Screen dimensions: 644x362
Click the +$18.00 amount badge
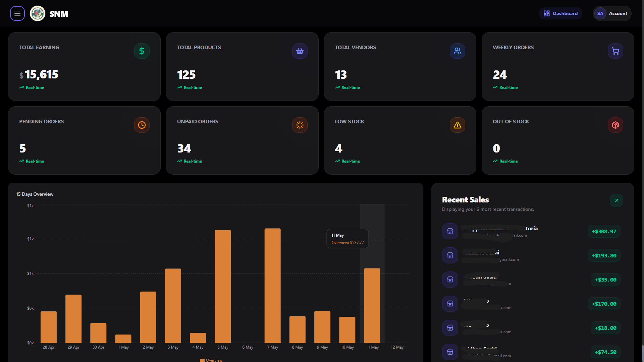605,328
